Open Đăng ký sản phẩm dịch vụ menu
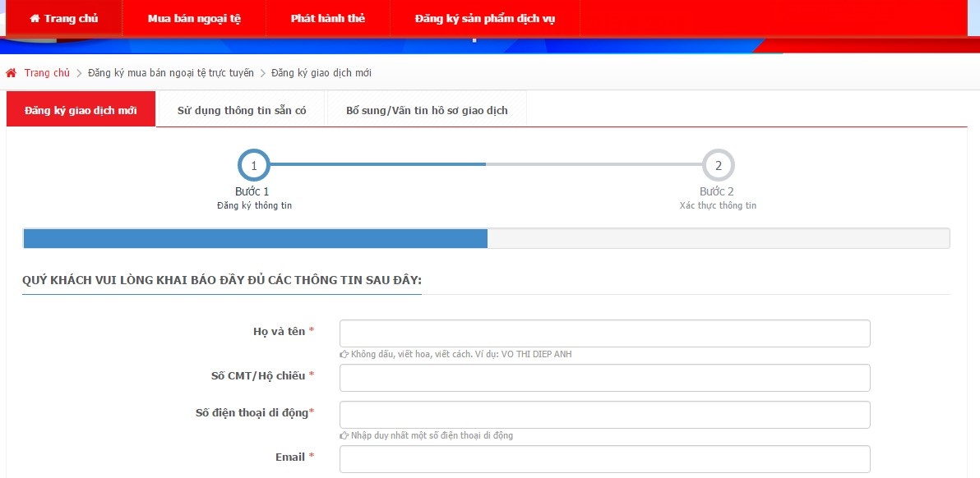Image resolution: width=980 pixels, height=478 pixels. click(484, 19)
